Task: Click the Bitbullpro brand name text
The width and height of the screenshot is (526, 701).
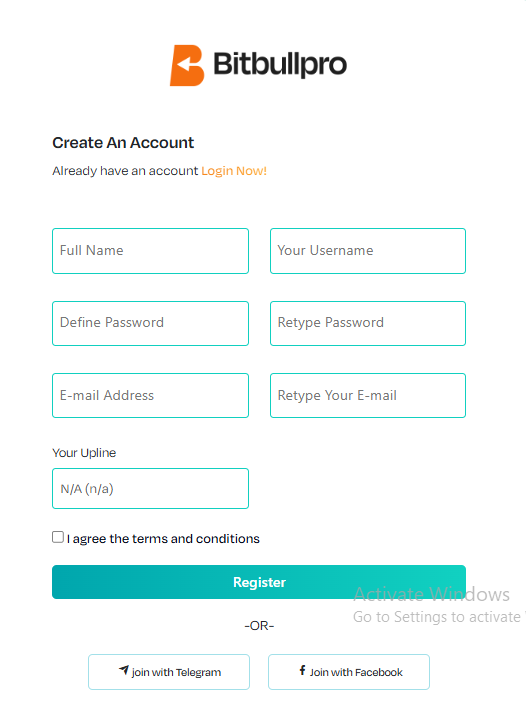Action: click(280, 65)
